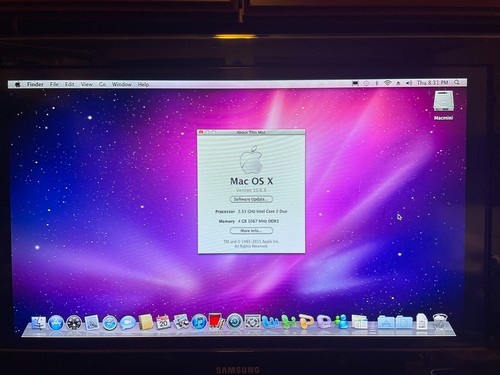Open the Apple menu
Image resolution: width=500 pixels, height=375 pixels.
pyautogui.click(x=18, y=85)
